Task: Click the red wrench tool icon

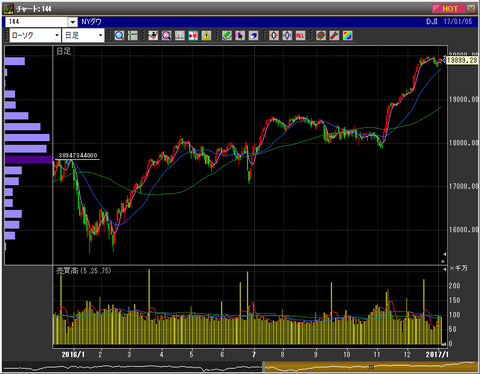Action: point(334,35)
